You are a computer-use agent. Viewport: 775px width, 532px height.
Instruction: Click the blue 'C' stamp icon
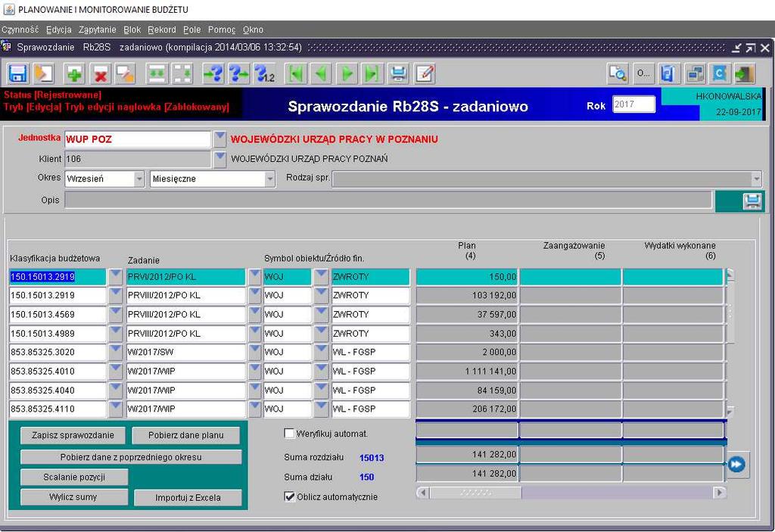(x=720, y=74)
